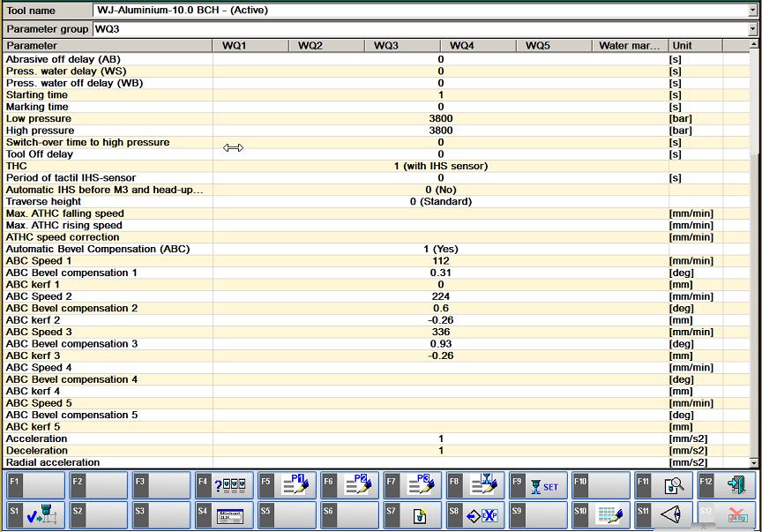762x532 pixels.
Task: Select the ABC Speed 2 value 224
Action: tap(441, 296)
